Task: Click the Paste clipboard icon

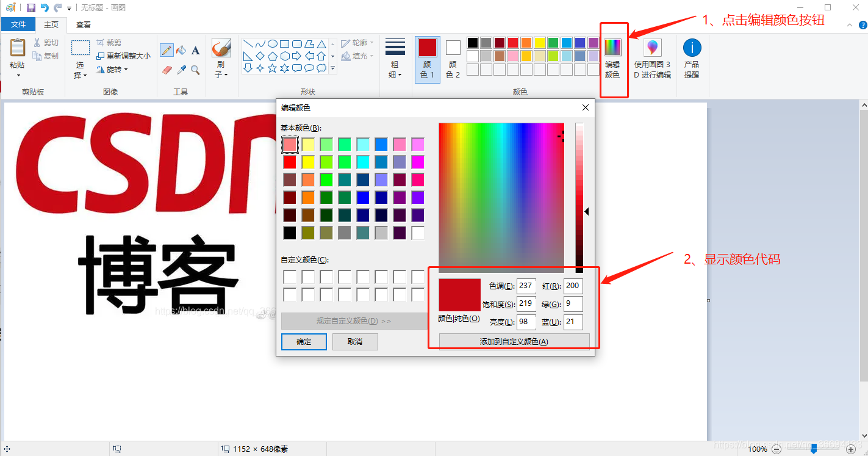Action: pyautogui.click(x=18, y=48)
